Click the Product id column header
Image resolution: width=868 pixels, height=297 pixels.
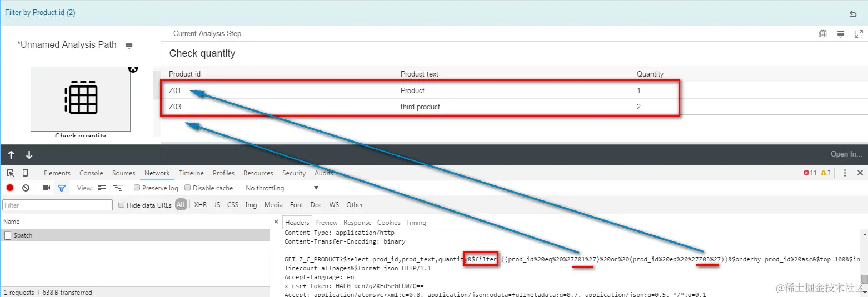(x=185, y=74)
